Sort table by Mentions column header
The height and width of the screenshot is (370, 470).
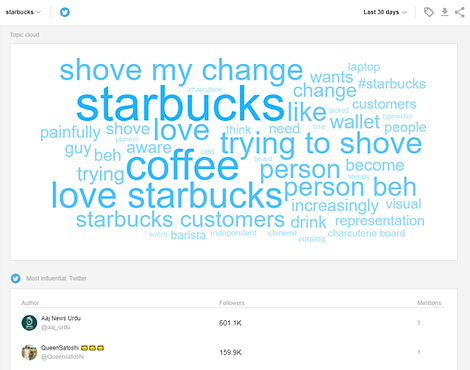click(429, 303)
